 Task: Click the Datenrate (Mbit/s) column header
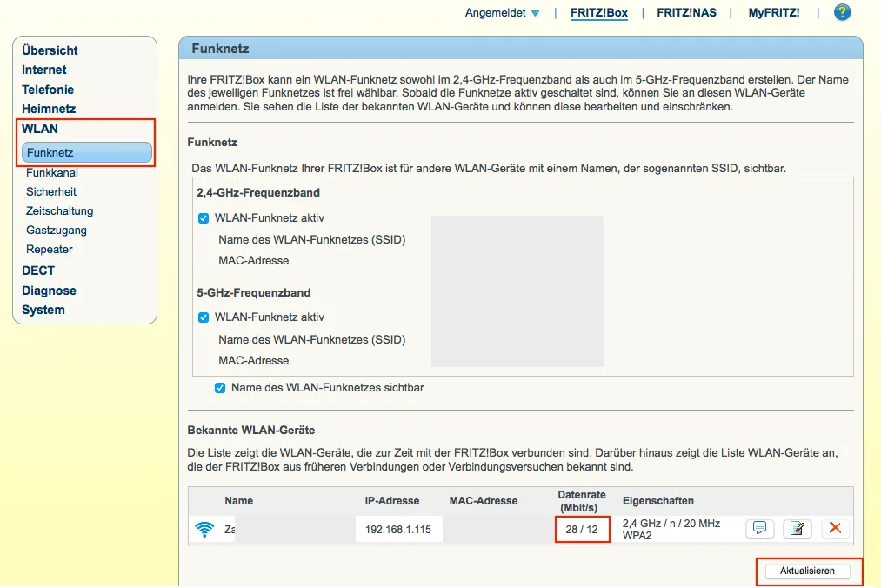coord(582,501)
